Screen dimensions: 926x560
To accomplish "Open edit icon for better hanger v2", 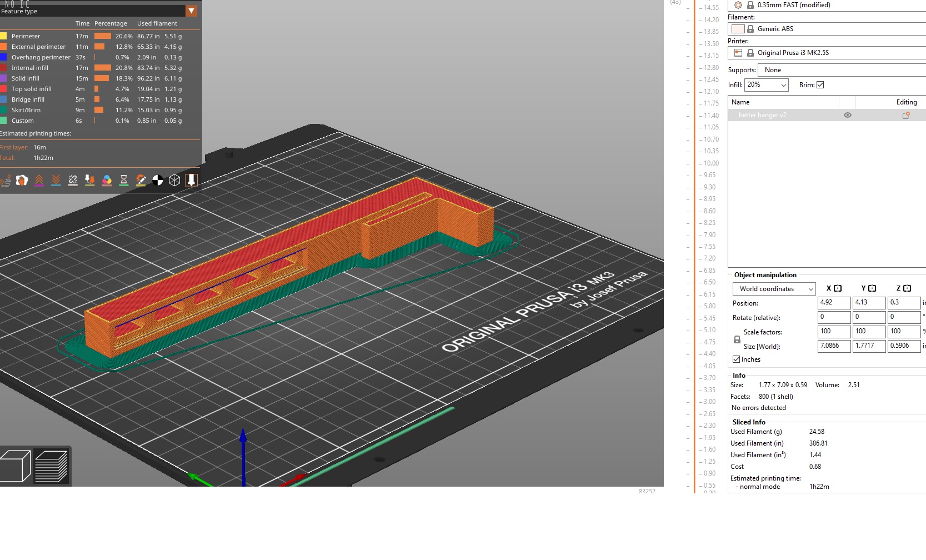I will click(905, 116).
